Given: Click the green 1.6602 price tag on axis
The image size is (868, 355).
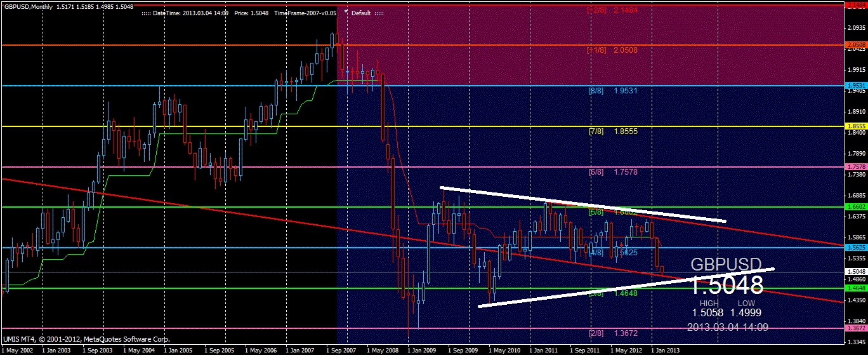Looking at the screenshot, I should [x=857, y=207].
